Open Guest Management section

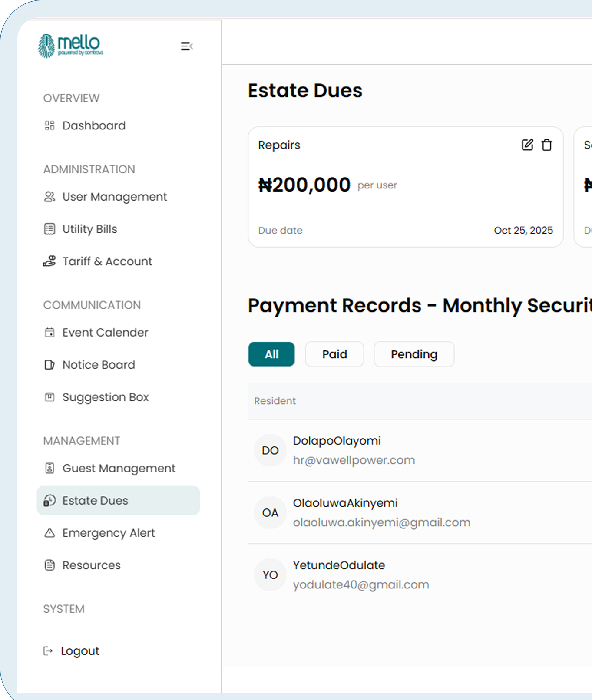[119, 468]
